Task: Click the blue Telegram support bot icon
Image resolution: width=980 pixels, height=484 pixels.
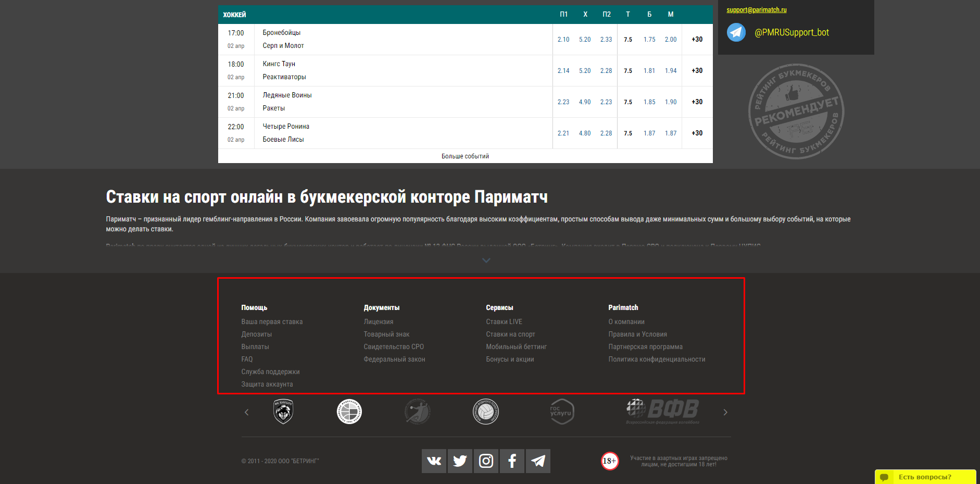Action: (x=736, y=32)
